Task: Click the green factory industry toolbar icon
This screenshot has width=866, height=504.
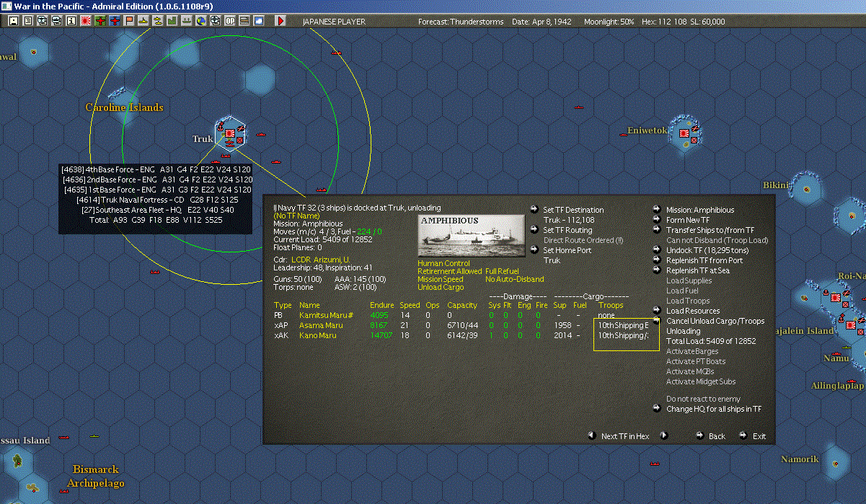Action: pos(172,21)
